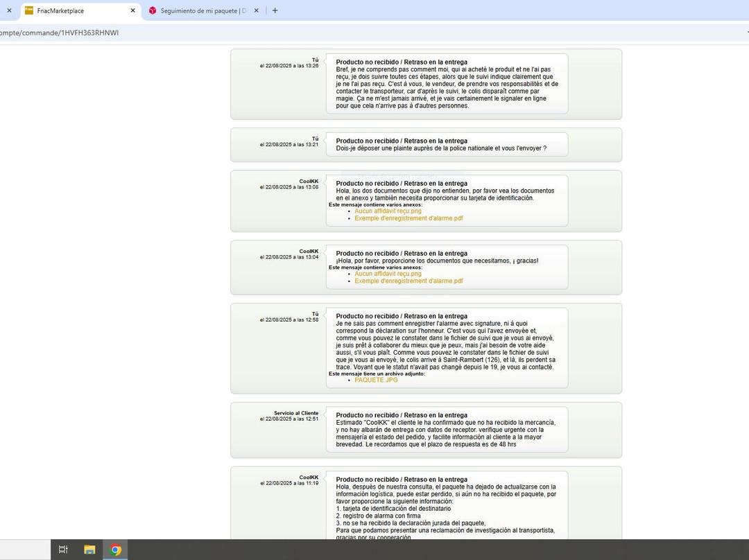This screenshot has height=560, width=749.
Task: Close the leftmost partially hidden tab
Action: pyautogui.click(x=9, y=10)
